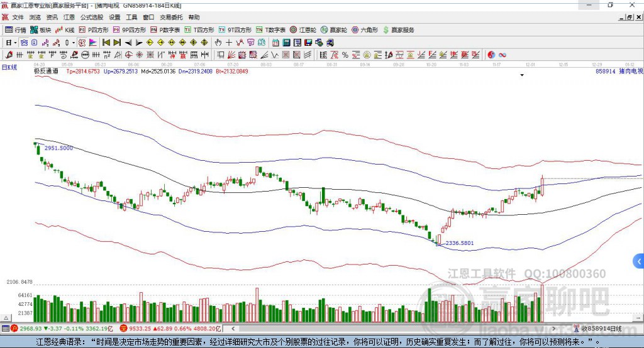The height and width of the screenshot is (348, 644).
Task: Open the T四方形 tool
Action: tap(199, 30)
